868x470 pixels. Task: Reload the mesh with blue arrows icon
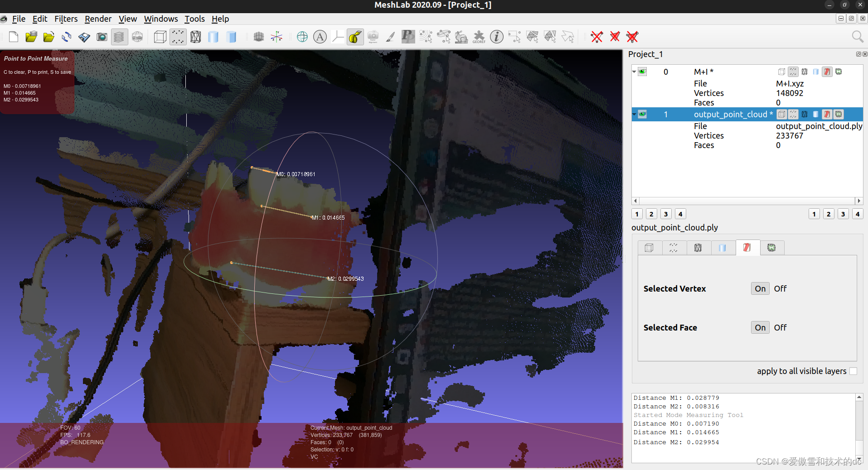coord(67,37)
